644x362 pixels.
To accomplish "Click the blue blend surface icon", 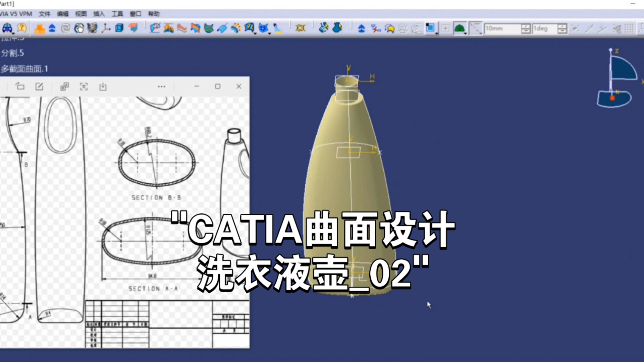I will click(x=222, y=28).
